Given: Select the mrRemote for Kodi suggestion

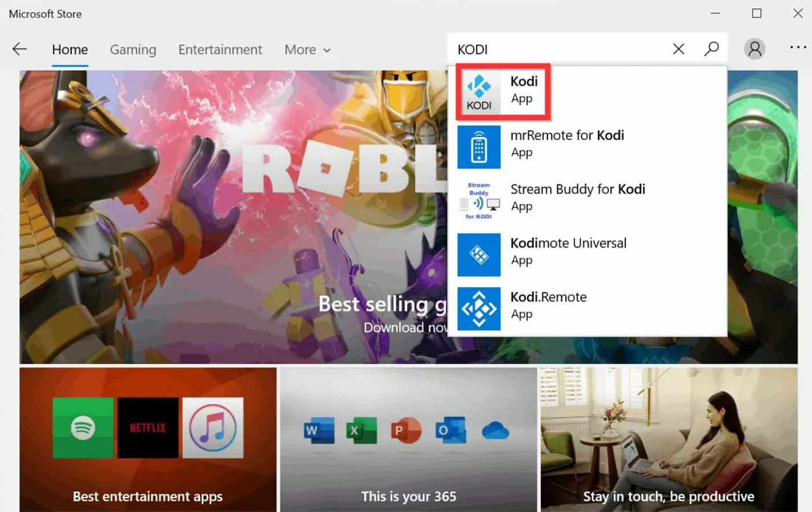Looking at the screenshot, I should point(588,147).
